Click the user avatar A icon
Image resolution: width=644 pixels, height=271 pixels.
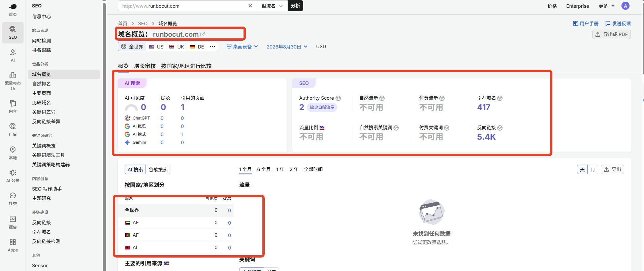(x=625, y=6)
